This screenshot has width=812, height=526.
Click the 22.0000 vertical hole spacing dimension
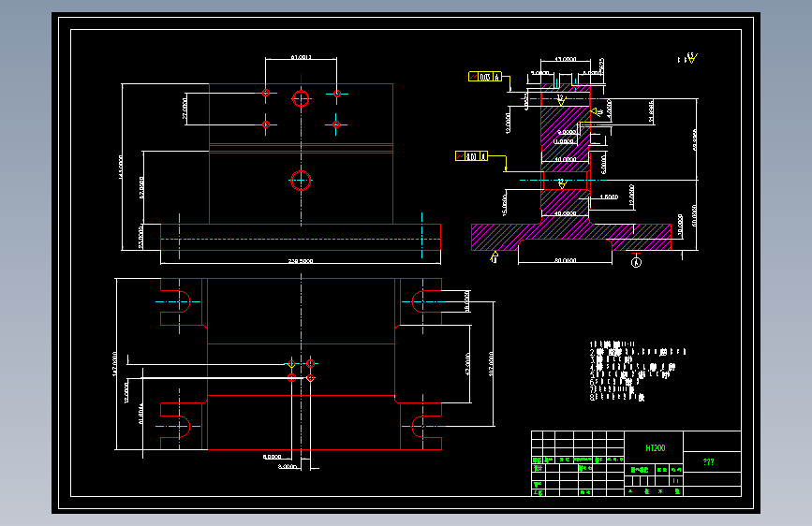tap(185, 109)
